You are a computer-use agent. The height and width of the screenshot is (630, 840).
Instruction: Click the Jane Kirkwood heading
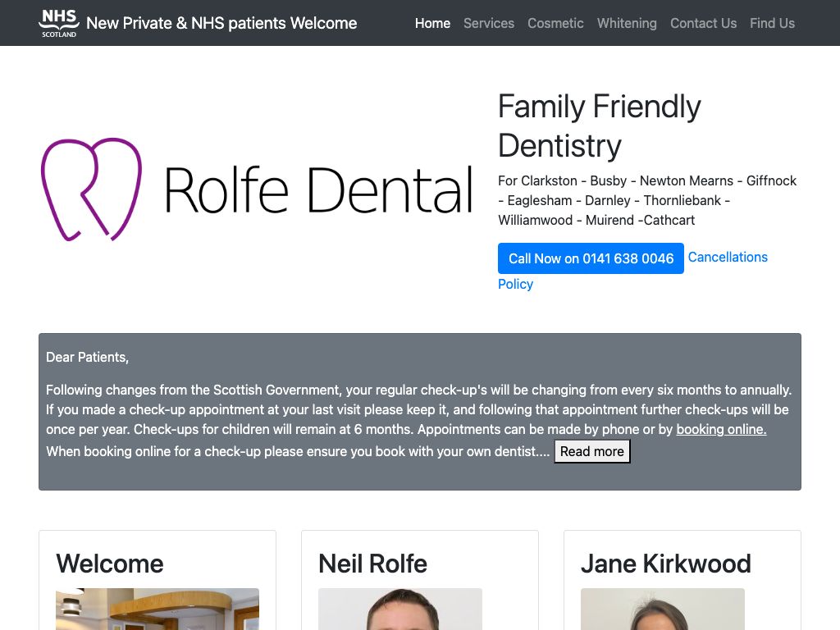(x=666, y=564)
